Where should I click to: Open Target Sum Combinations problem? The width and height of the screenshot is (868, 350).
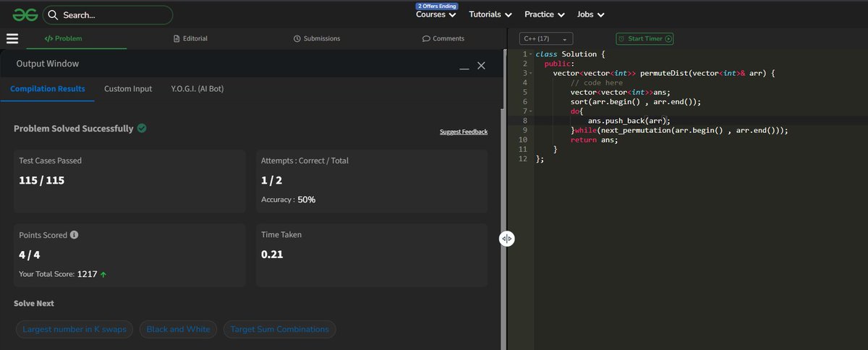point(279,329)
